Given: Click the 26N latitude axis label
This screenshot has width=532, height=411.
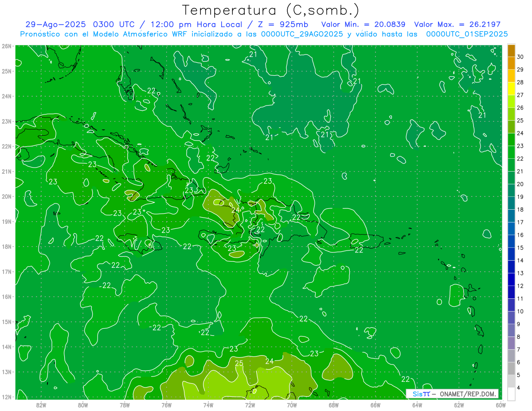Looking at the screenshot, I should [x=8, y=46].
